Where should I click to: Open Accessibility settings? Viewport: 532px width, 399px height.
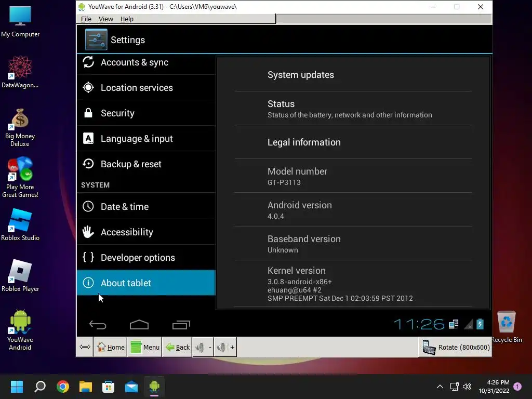click(146, 232)
